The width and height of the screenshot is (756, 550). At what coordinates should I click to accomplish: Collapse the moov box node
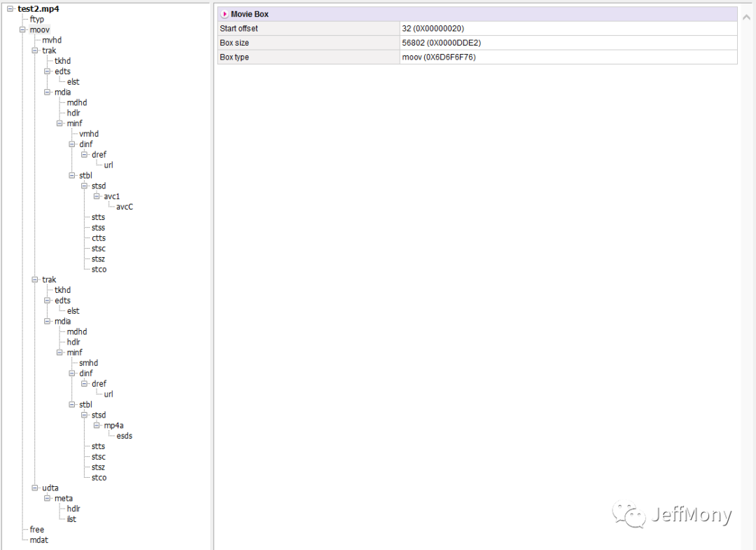pos(22,30)
